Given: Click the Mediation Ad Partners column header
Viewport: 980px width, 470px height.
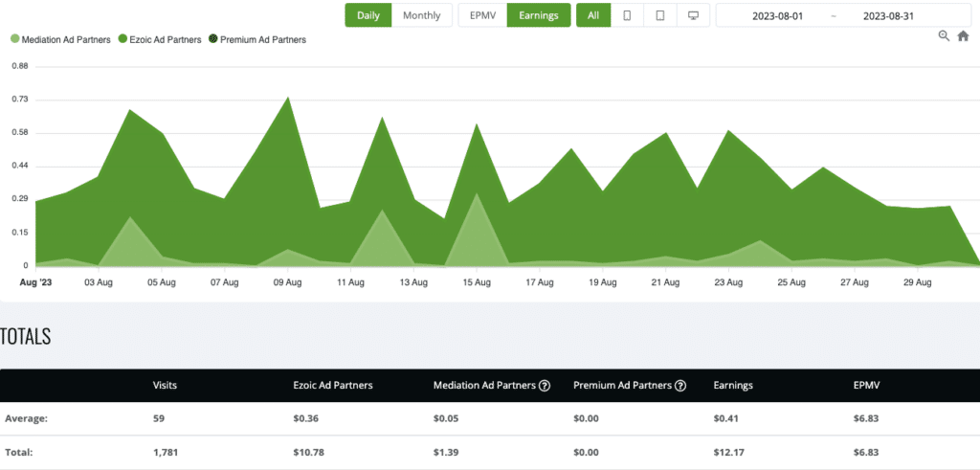Looking at the screenshot, I should [484, 386].
